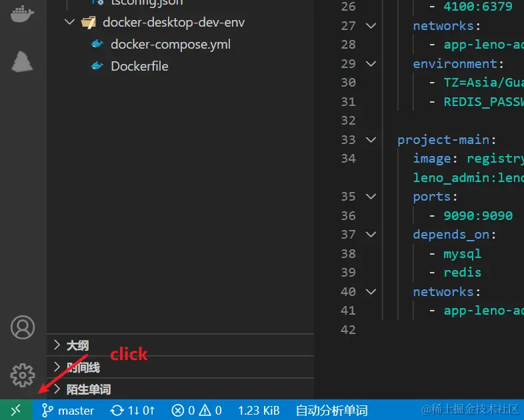Open docker-compose.yml in the explorer

point(171,44)
